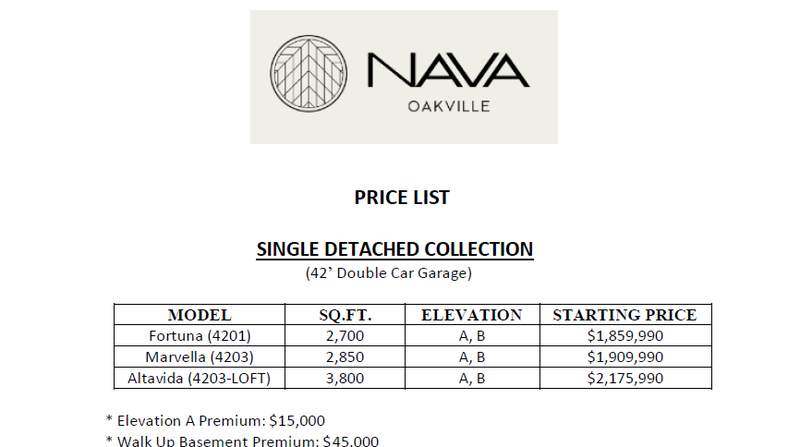Click the SINGLE DETACHED COLLECTION heading
The width and height of the screenshot is (800, 447).
pos(395,249)
